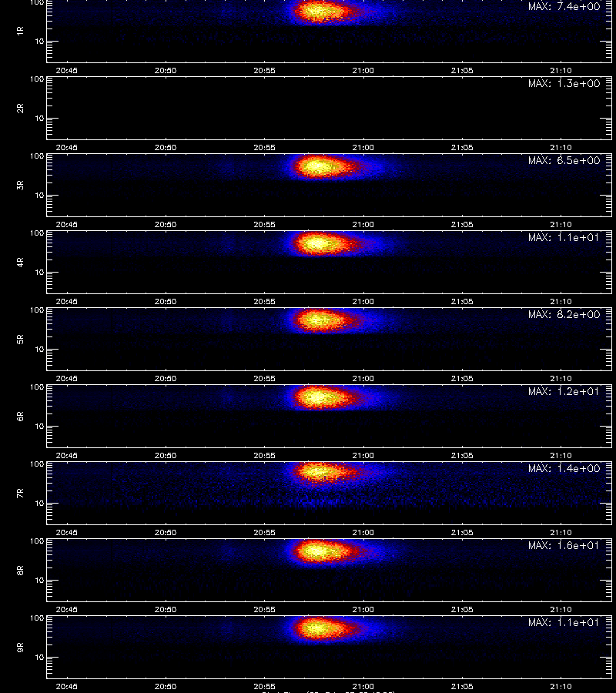Select the 2R detector axis label
The height and width of the screenshot is (693, 616).
click(x=20, y=109)
